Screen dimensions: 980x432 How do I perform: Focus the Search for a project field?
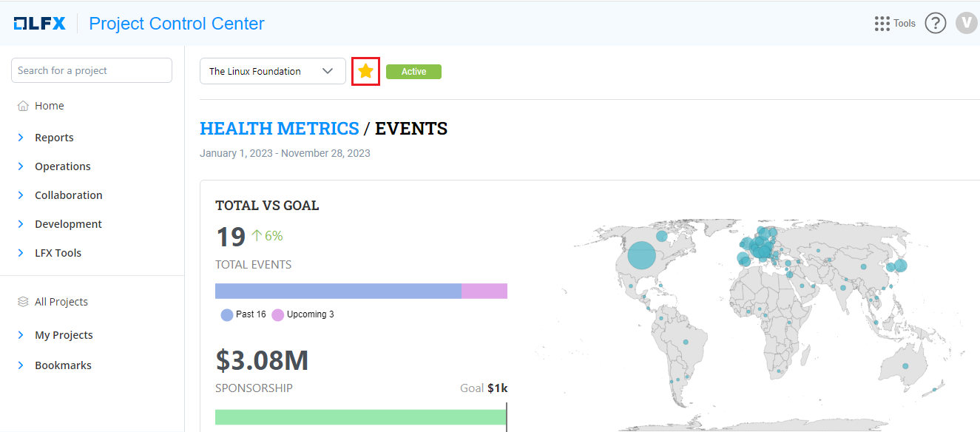pyautogui.click(x=92, y=70)
